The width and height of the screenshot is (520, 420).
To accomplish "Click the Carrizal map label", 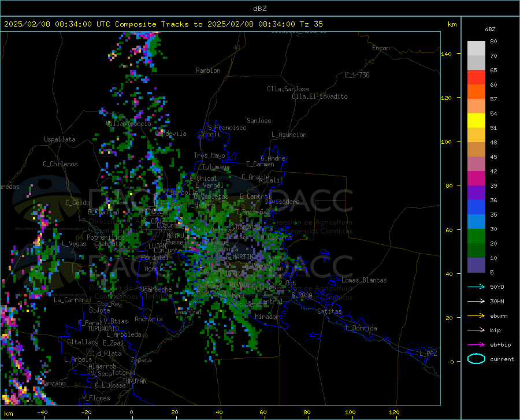I will pyautogui.click(x=188, y=312).
